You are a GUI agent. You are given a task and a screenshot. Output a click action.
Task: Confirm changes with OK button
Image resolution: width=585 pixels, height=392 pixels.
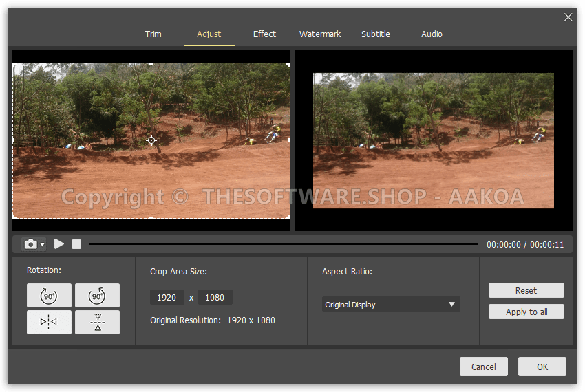point(542,367)
